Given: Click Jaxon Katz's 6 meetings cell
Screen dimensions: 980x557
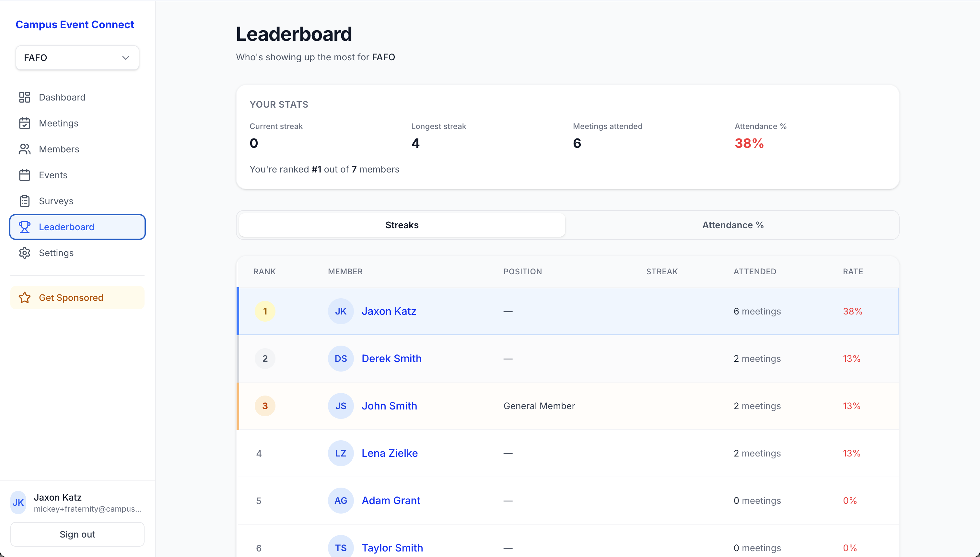Looking at the screenshot, I should pos(757,311).
